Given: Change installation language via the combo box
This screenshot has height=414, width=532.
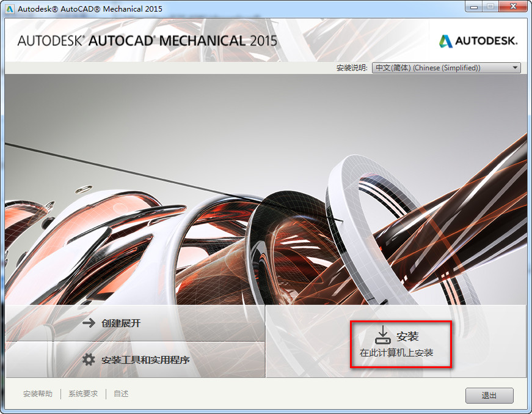Looking at the screenshot, I should coord(446,67).
